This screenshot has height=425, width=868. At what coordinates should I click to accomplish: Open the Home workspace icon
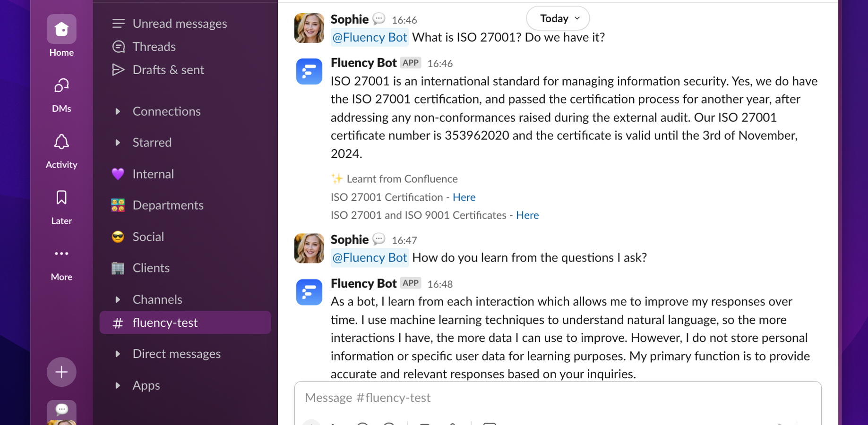pos(61,29)
